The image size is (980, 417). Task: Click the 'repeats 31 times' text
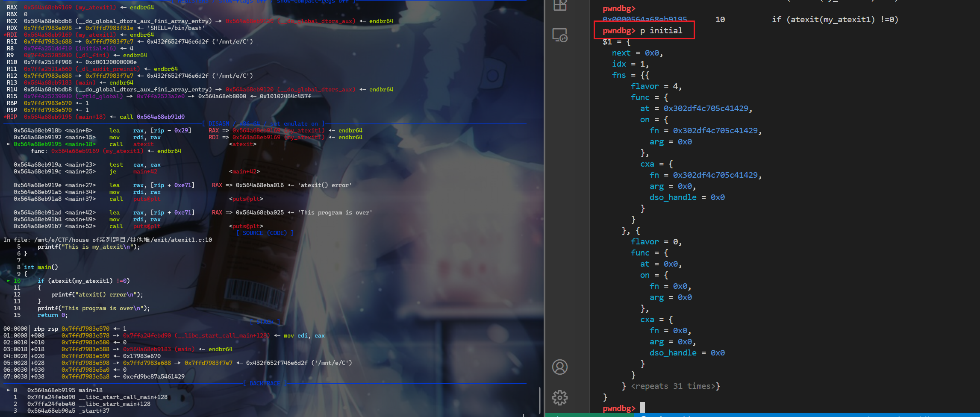coord(675,386)
